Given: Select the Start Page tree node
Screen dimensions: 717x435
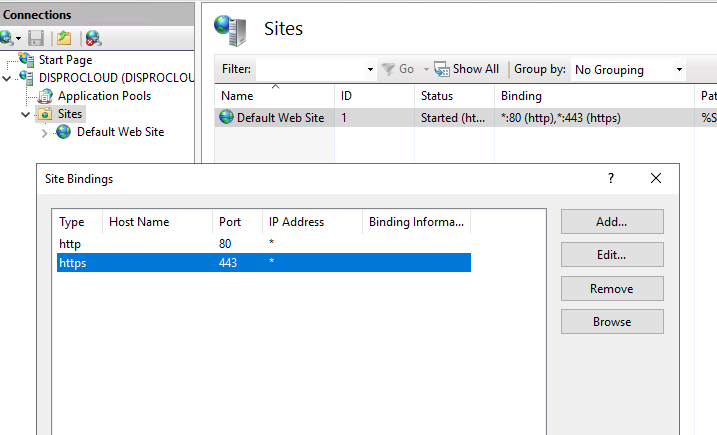Looking at the screenshot, I should 64,60.
